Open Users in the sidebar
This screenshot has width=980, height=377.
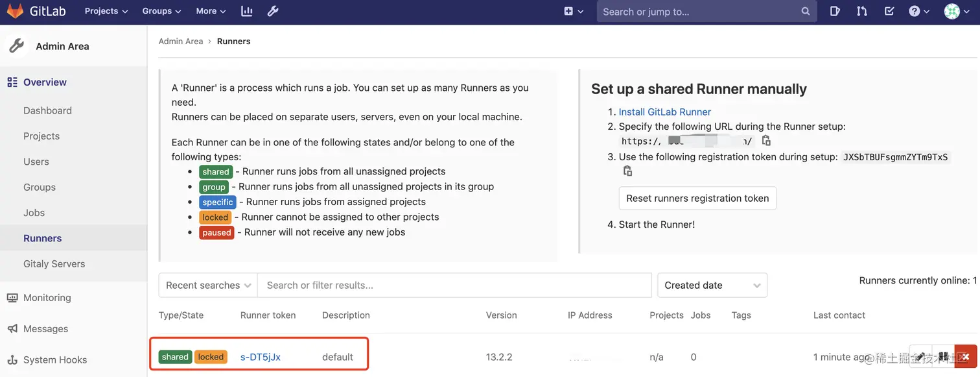click(36, 162)
